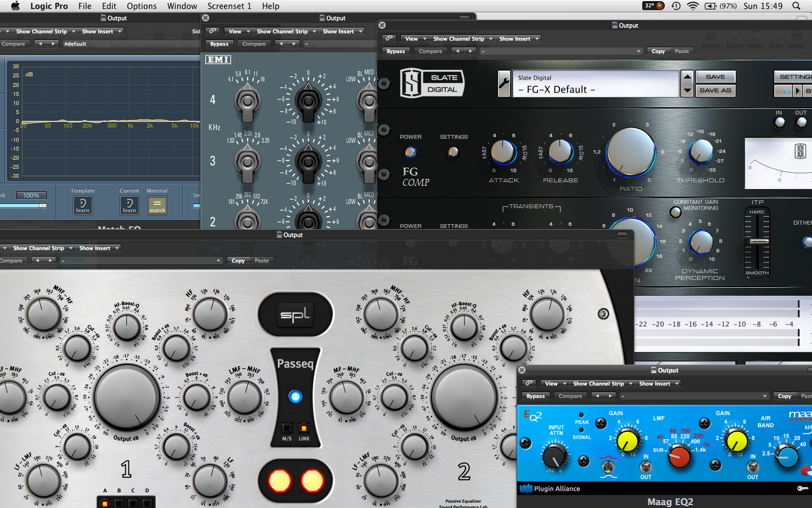
Task: Click the FG Comp Threshold knob
Action: pos(701,151)
